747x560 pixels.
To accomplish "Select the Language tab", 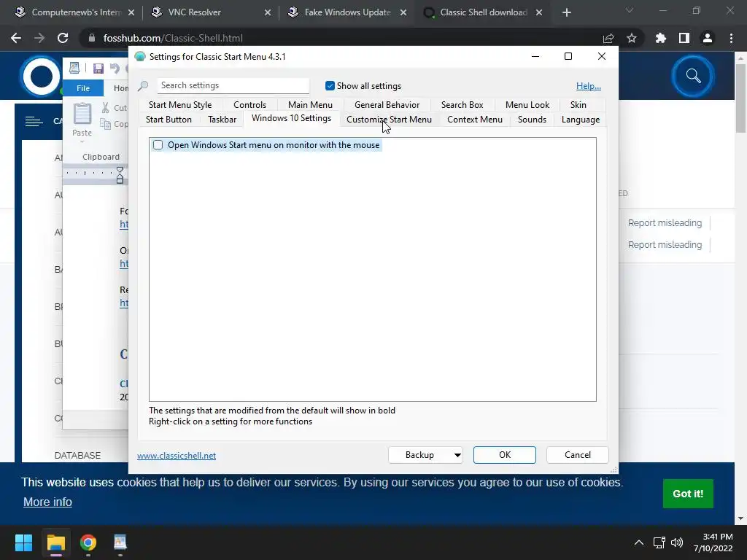I will coord(580,120).
